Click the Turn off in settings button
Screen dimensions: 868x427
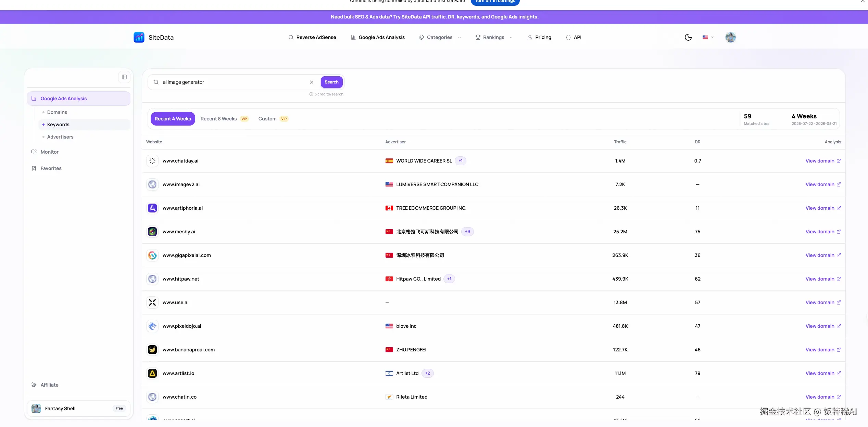click(495, 2)
